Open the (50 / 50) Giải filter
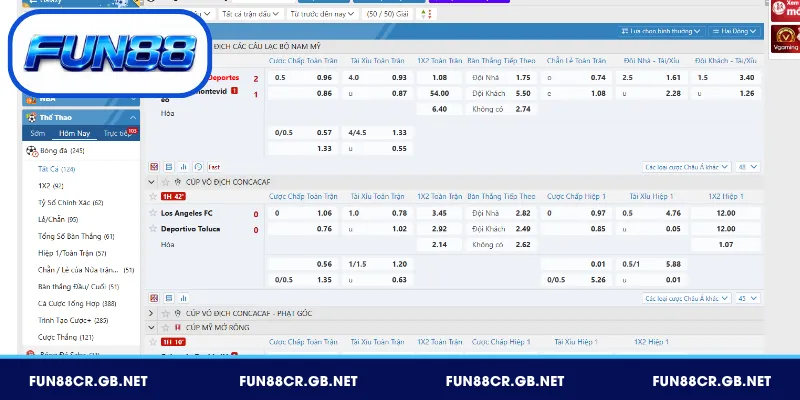Viewport: 800px width, 400px height. coord(388,14)
